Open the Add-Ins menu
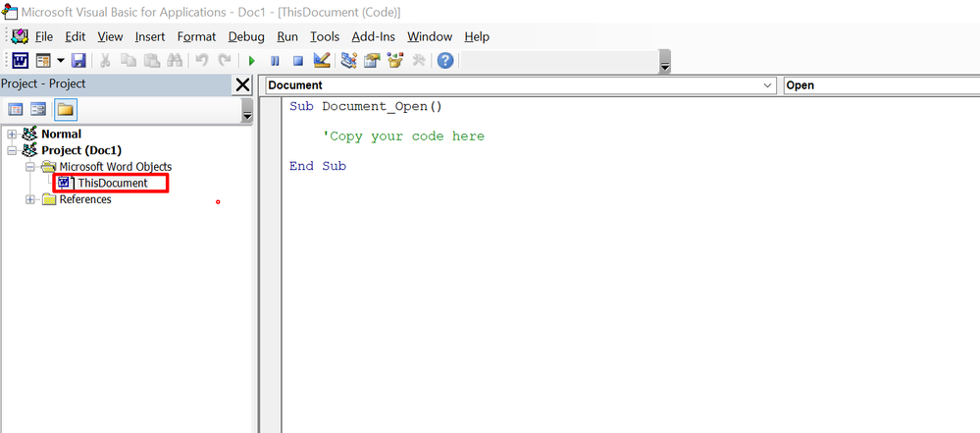Screen dimensions: 980x433 pos(373,37)
